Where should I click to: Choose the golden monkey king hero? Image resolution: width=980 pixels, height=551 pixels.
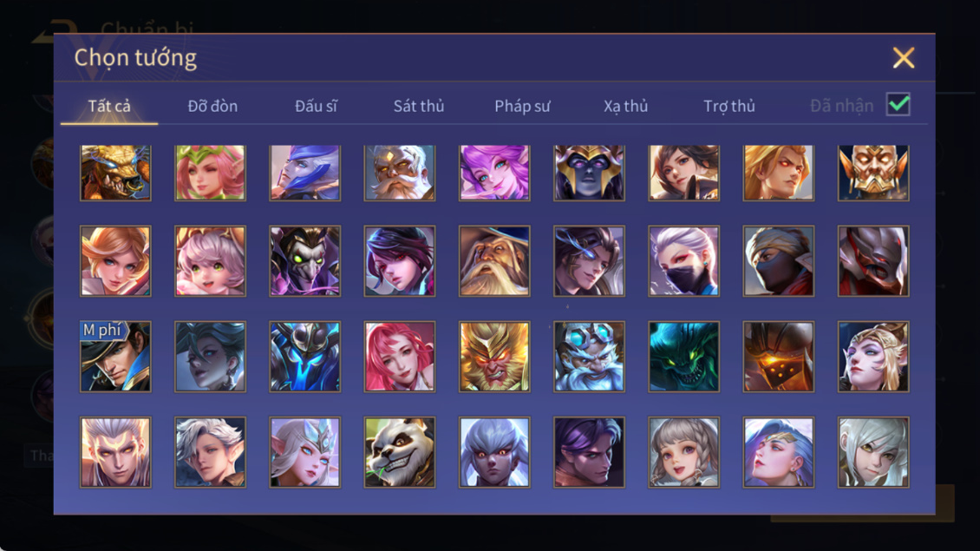493,357
